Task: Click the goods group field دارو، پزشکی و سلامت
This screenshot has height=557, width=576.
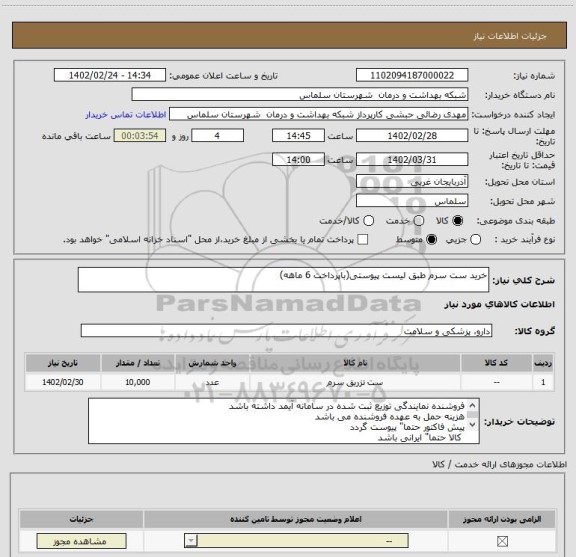Action: (x=286, y=331)
